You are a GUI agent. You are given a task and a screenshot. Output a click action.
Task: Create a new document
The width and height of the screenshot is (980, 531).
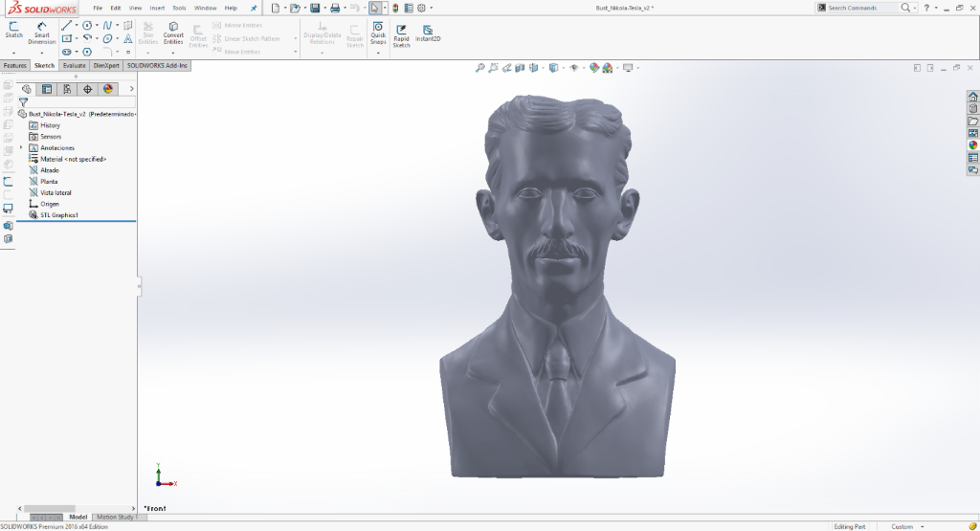[x=275, y=8]
